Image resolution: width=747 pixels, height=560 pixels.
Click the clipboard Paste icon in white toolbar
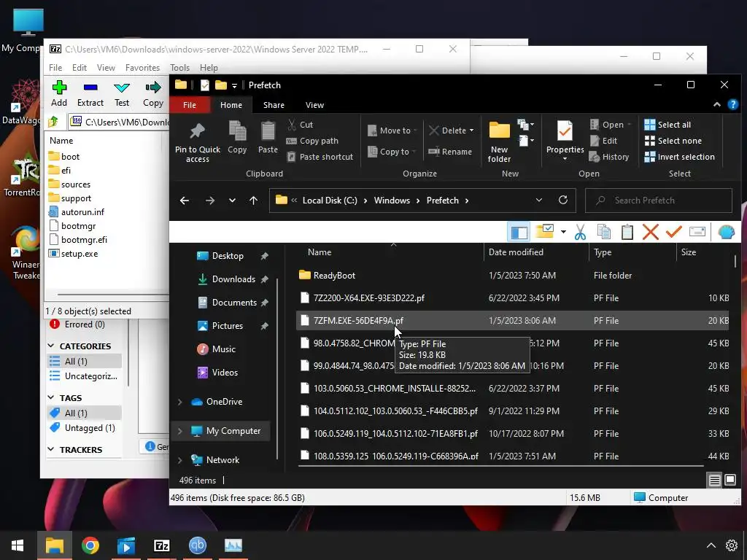pyautogui.click(x=627, y=232)
